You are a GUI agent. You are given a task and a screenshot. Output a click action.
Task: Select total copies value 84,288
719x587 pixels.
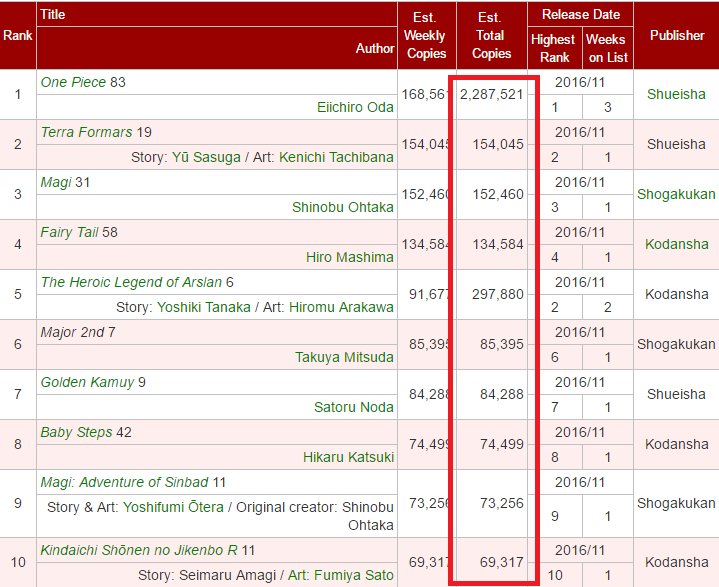pos(502,394)
